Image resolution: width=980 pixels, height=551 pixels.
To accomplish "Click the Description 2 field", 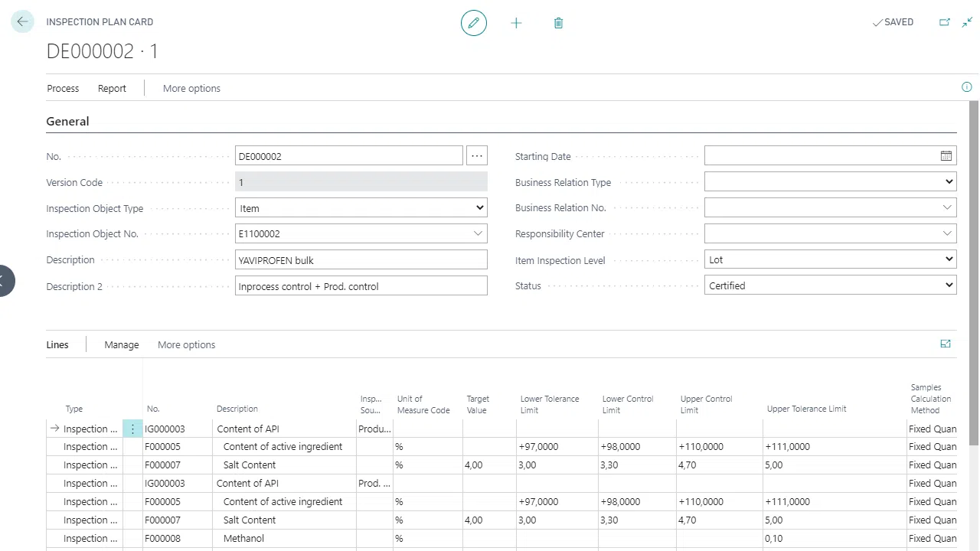I will [361, 286].
